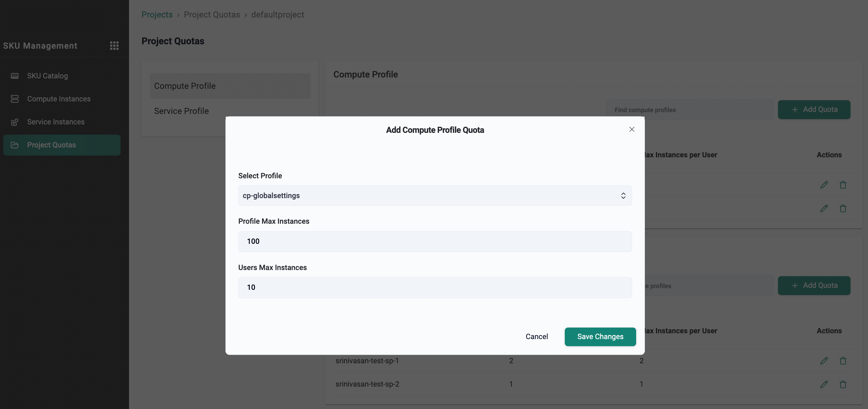Viewport: 868px width, 409px height.
Task: Click the Service Instances sidebar icon
Action: click(15, 122)
